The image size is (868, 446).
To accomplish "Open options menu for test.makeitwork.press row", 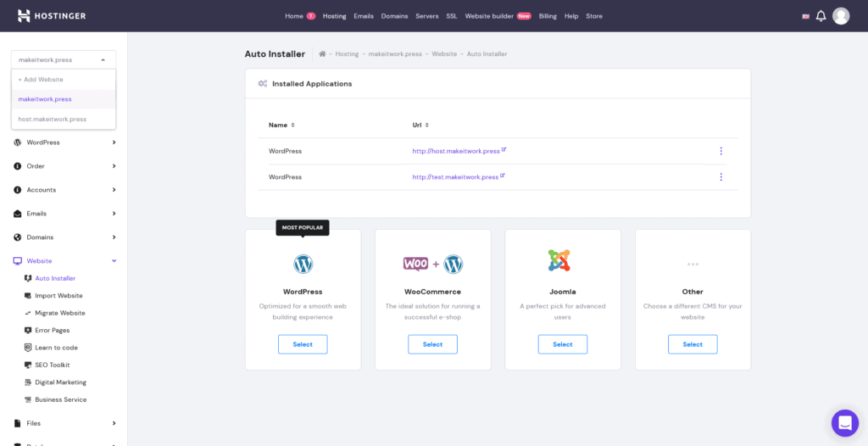I will (x=721, y=176).
